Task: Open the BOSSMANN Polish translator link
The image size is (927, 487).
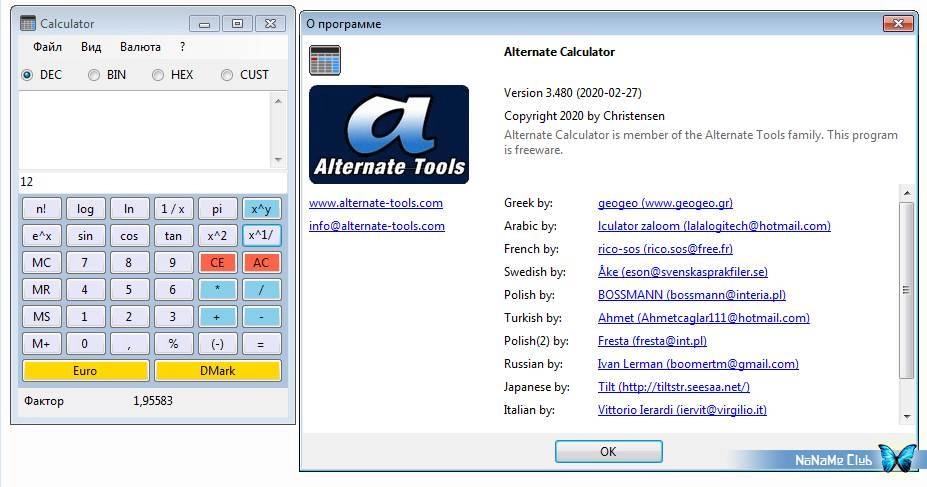Action: tap(692, 295)
